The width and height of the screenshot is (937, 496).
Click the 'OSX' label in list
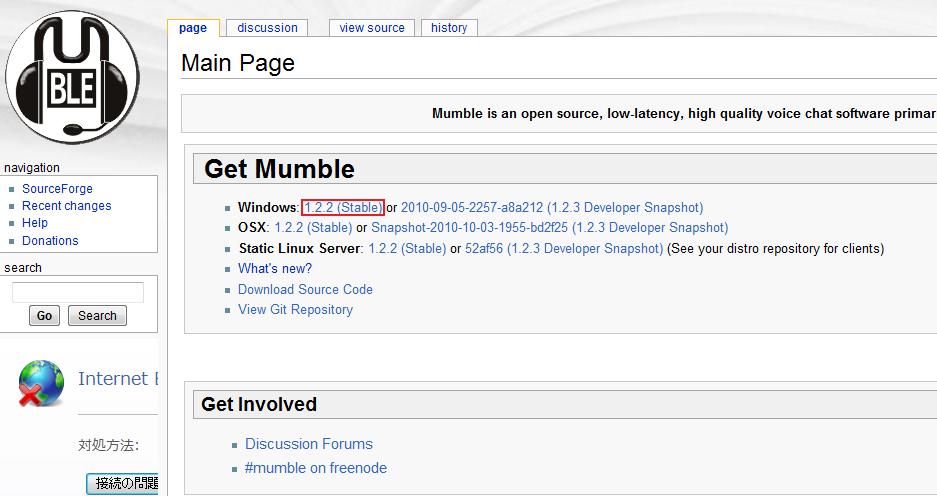252,228
